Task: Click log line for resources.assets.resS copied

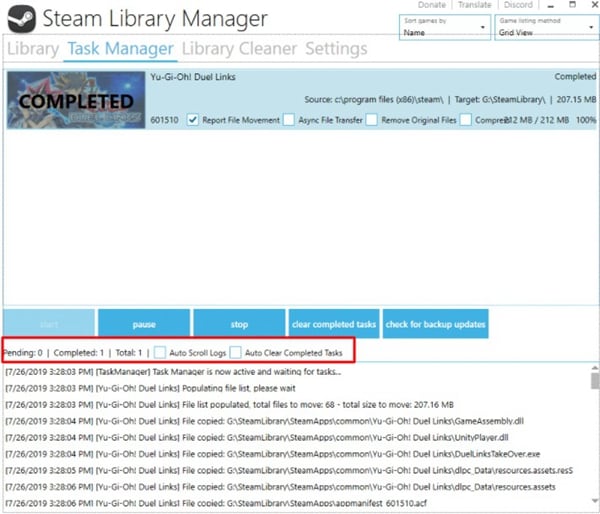Action: (x=289, y=470)
